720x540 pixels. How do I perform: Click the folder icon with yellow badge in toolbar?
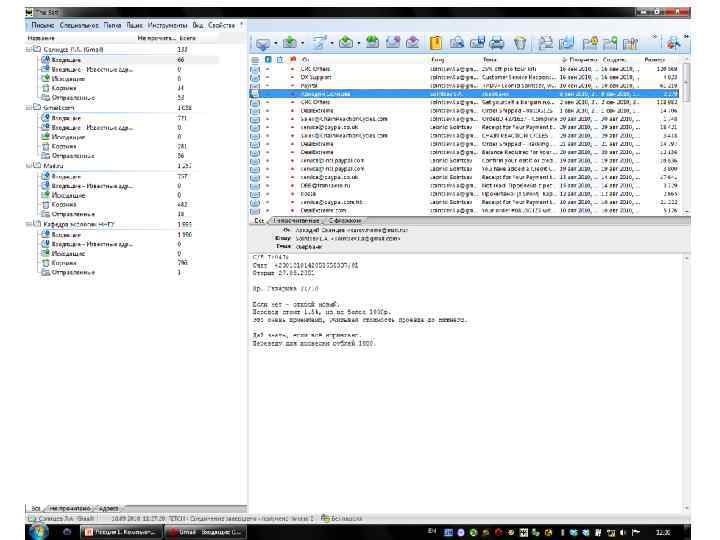[x=590, y=43]
